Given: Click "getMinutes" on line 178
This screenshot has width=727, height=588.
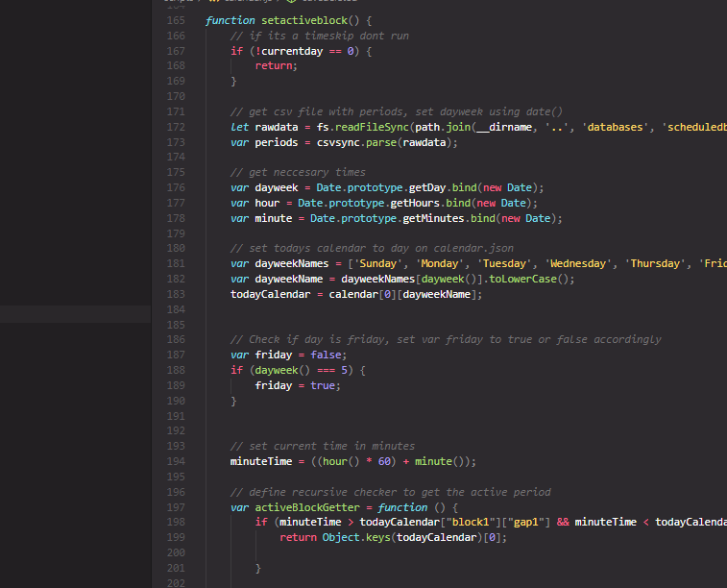Looking at the screenshot, I should (433, 218).
